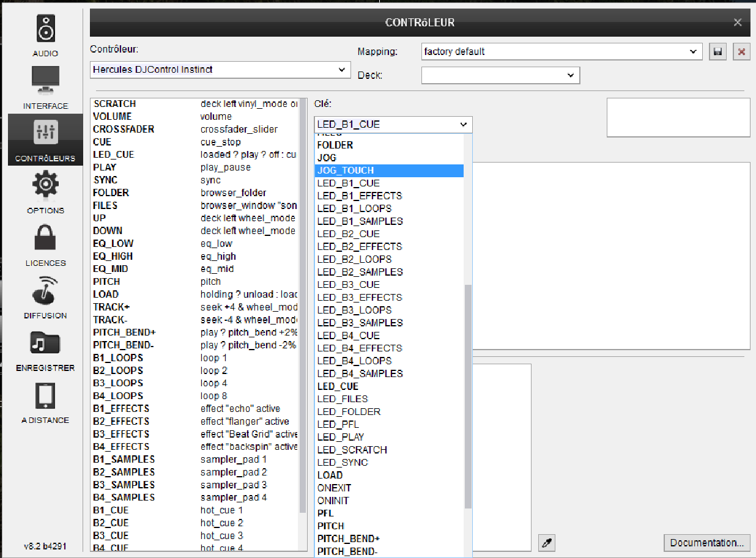Choose FOLDER in the key dropdown list
Screen dimensions: 756x558
click(389, 145)
